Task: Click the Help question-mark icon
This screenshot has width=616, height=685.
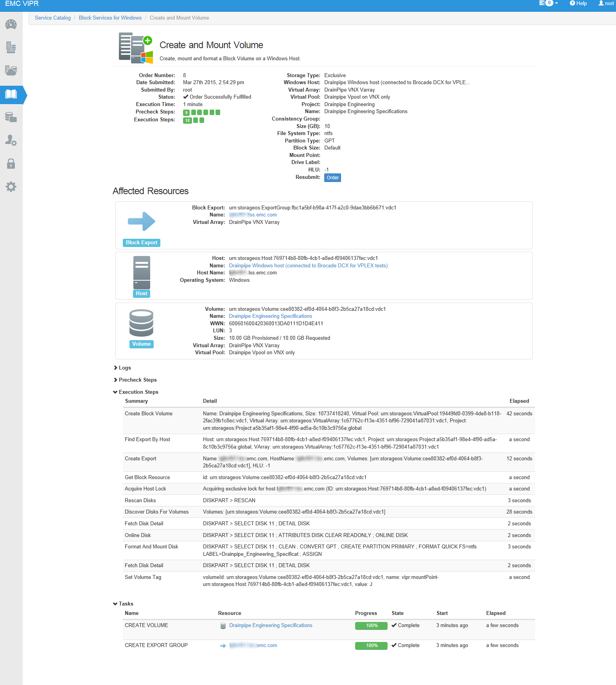Action: tap(572, 3)
